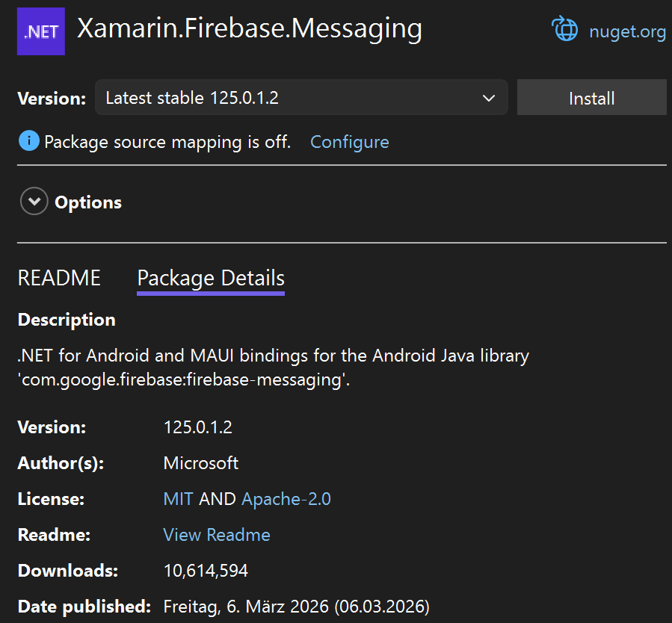
Task: Click the version value 125.0.1.2 in details
Action: click(198, 427)
